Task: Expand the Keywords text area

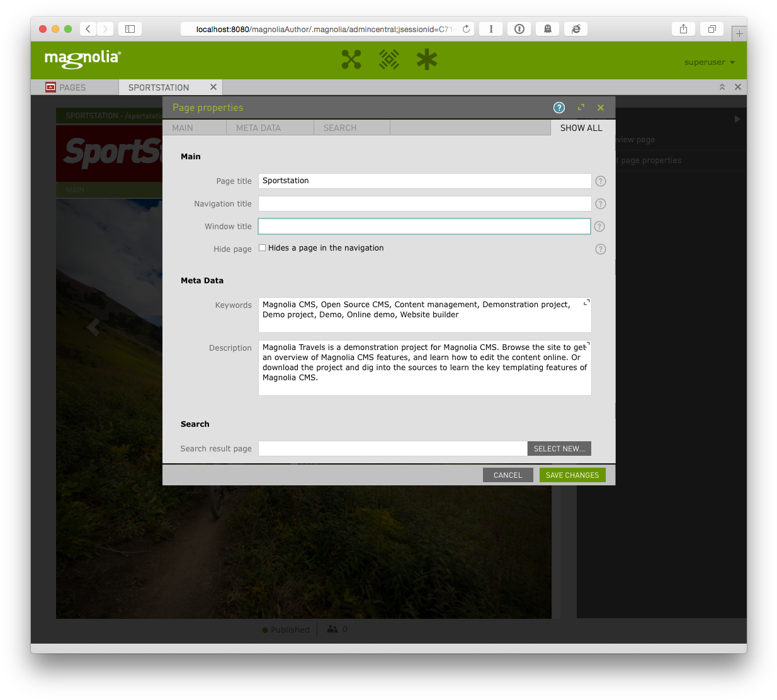Action: point(586,303)
